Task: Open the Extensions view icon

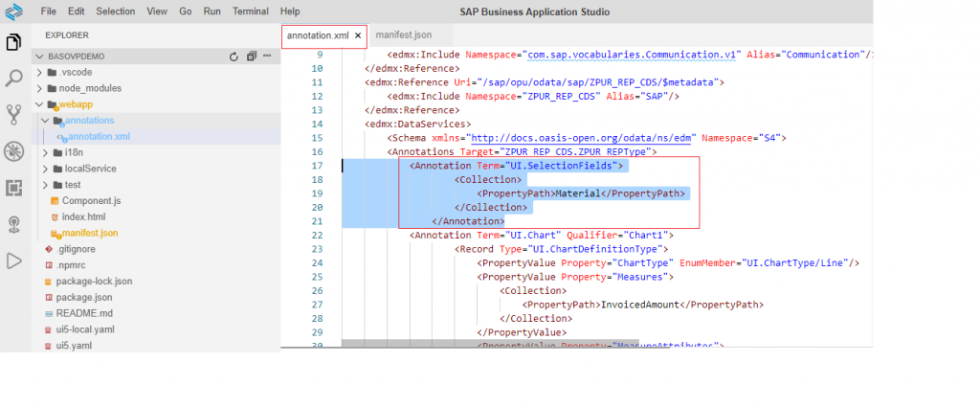Action: (x=13, y=188)
